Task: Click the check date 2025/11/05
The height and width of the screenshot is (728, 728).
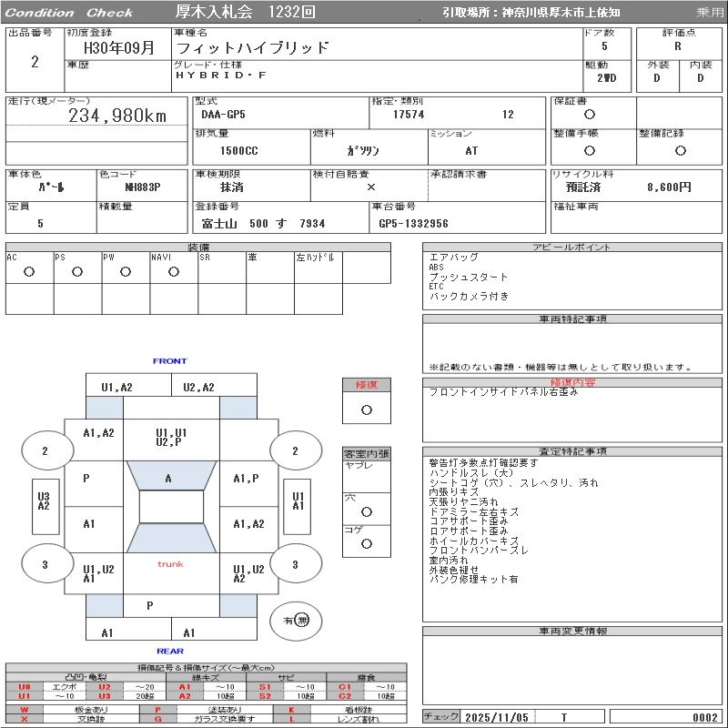Action: (497, 717)
